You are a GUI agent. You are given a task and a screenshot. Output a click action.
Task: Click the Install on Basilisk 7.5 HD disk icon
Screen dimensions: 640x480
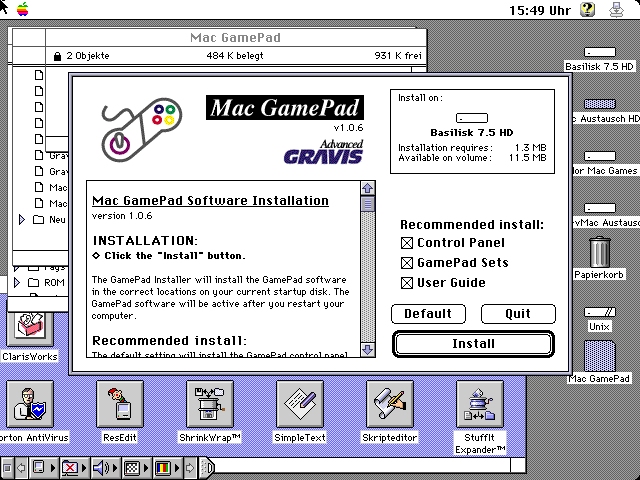[x=472, y=118]
